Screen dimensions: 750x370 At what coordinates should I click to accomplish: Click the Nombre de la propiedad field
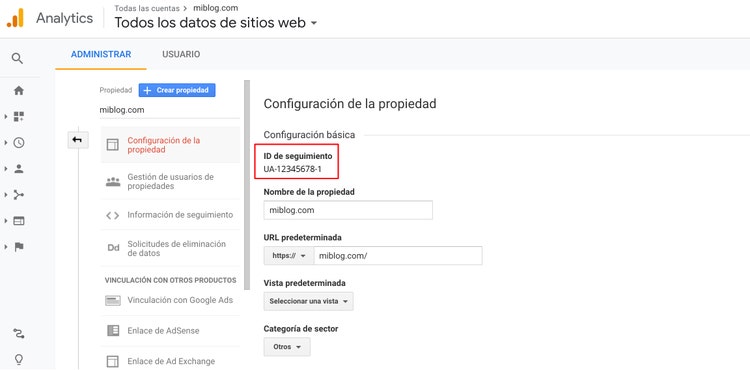point(348,210)
